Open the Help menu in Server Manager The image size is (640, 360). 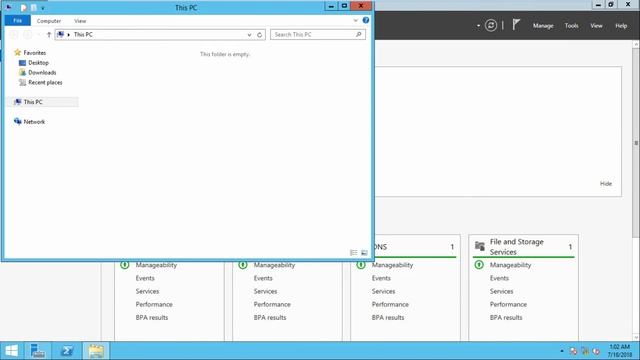(621, 26)
